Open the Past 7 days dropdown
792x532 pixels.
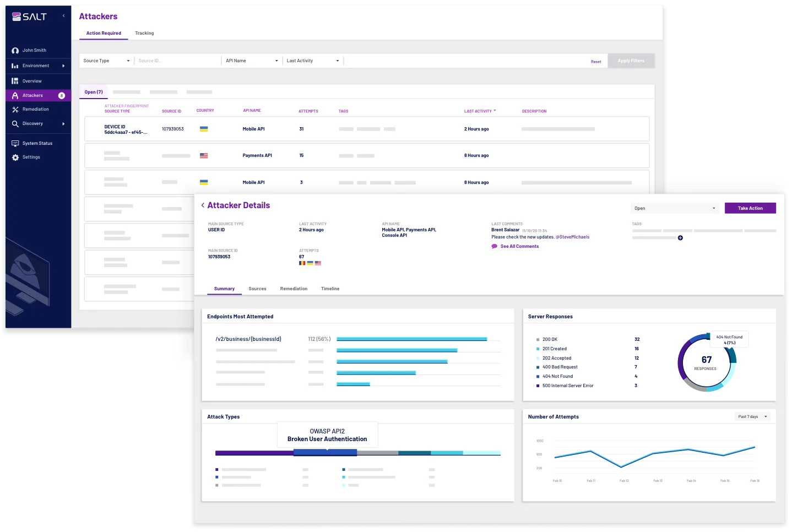[x=752, y=416]
